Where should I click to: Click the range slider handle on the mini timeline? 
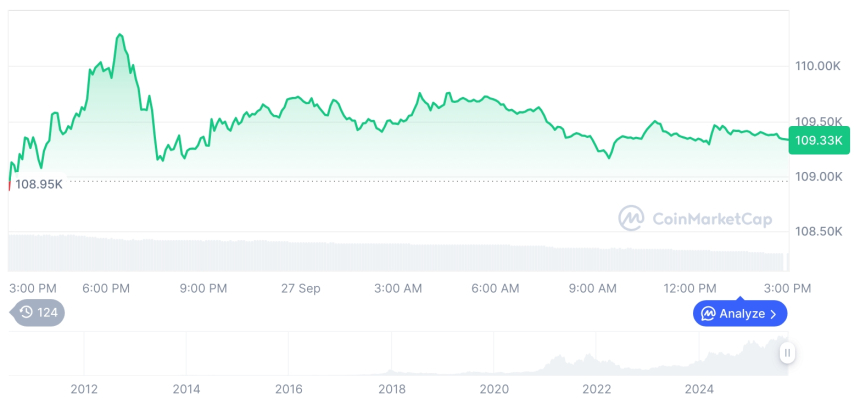click(x=788, y=352)
